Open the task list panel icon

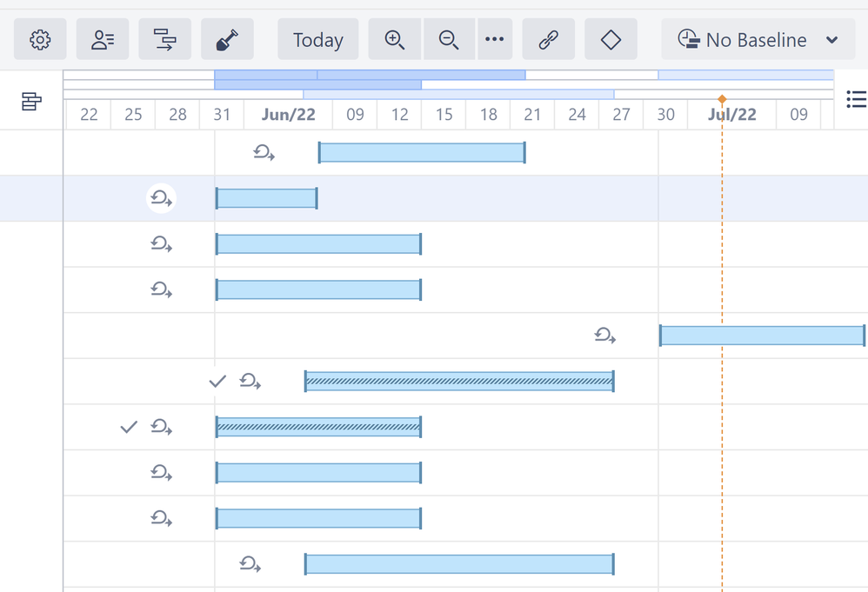856,100
